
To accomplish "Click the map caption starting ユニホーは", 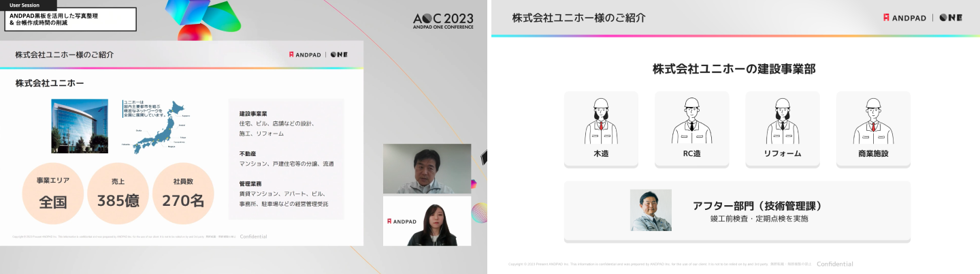I will pyautogui.click(x=144, y=108).
